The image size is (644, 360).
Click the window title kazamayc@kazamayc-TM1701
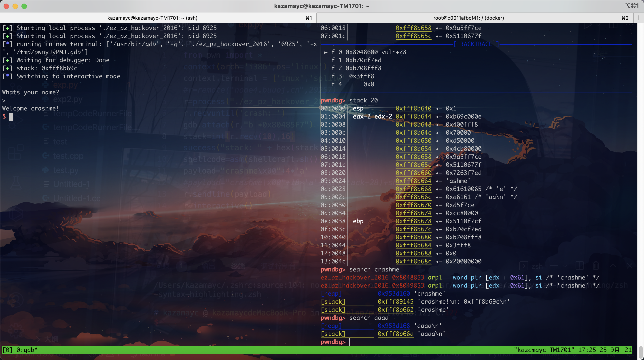tap(322, 6)
